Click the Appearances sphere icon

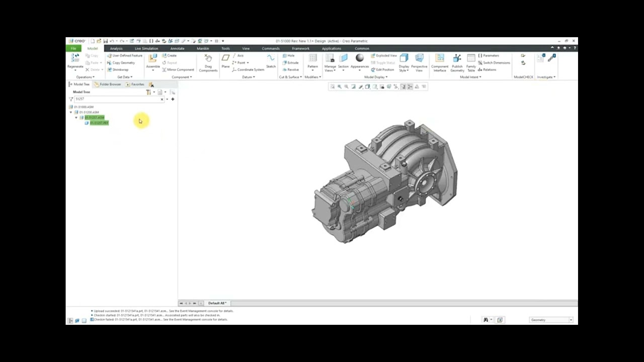point(360,58)
